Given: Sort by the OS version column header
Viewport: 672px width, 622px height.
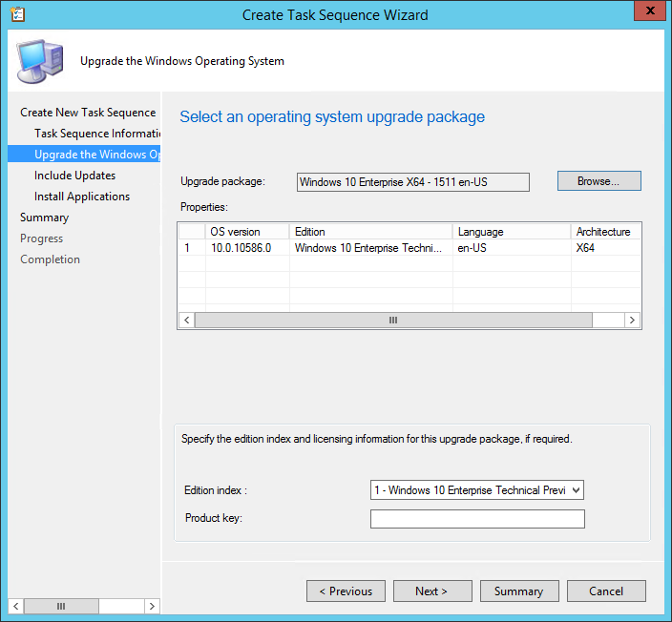Looking at the screenshot, I should coord(247,231).
